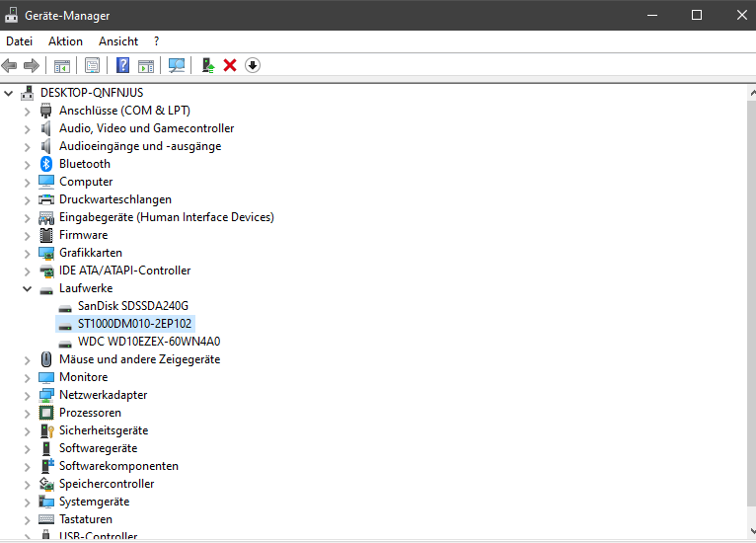
Task: Open the blue Help toolbar icon
Action: point(123,65)
